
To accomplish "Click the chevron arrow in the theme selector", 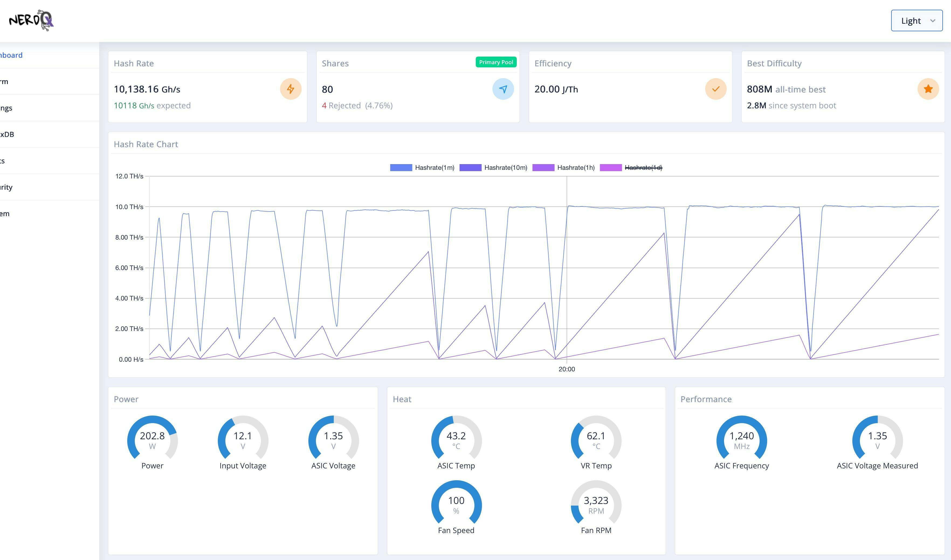I will 933,21.
